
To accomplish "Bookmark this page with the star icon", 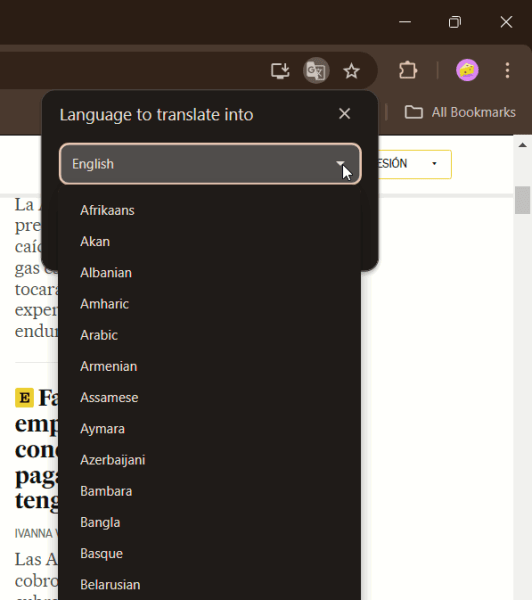I will click(351, 71).
